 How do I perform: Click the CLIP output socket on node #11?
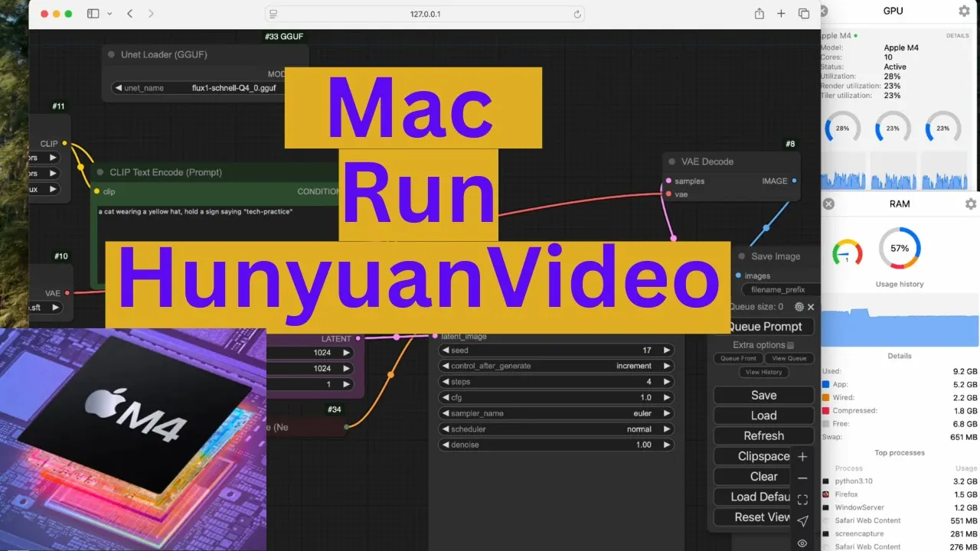pos(64,143)
